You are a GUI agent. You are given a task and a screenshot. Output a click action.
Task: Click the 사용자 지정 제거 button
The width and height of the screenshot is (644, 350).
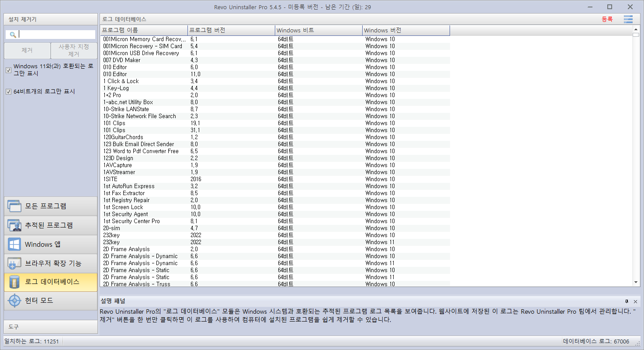(74, 51)
